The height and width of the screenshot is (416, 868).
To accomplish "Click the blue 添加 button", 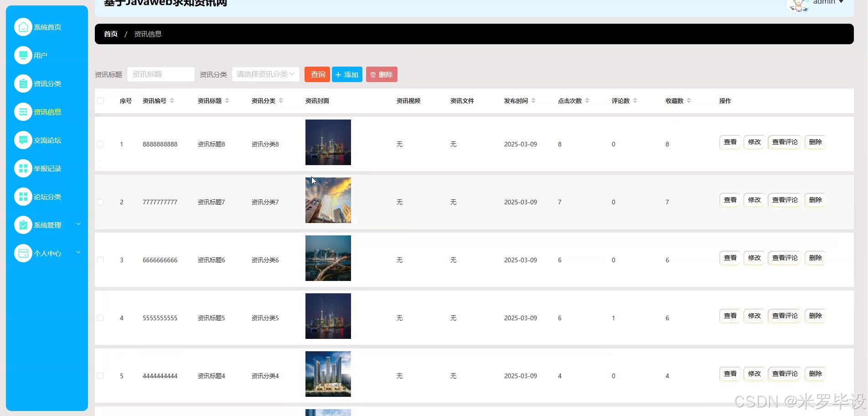I will coord(347,74).
